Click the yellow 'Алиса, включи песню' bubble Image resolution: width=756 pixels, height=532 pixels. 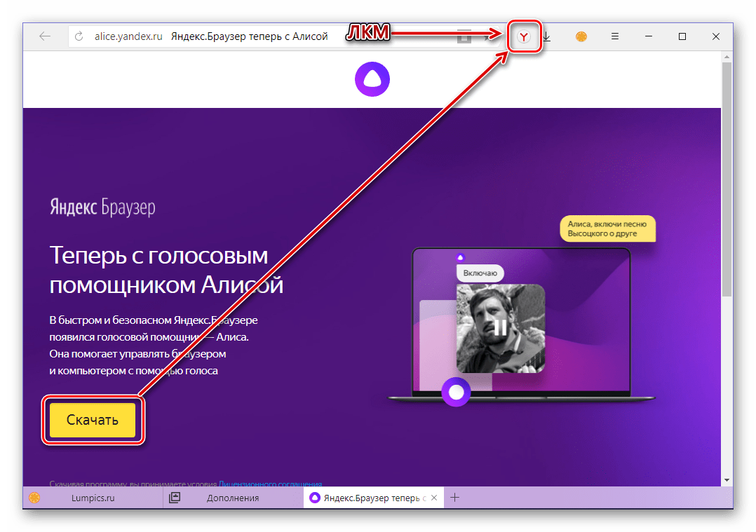[607, 229]
